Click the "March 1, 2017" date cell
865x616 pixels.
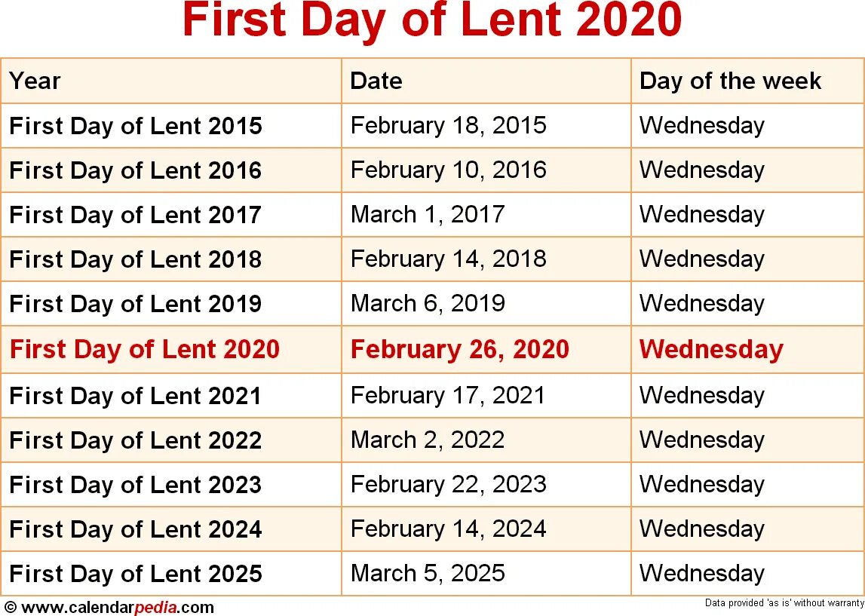427,214
